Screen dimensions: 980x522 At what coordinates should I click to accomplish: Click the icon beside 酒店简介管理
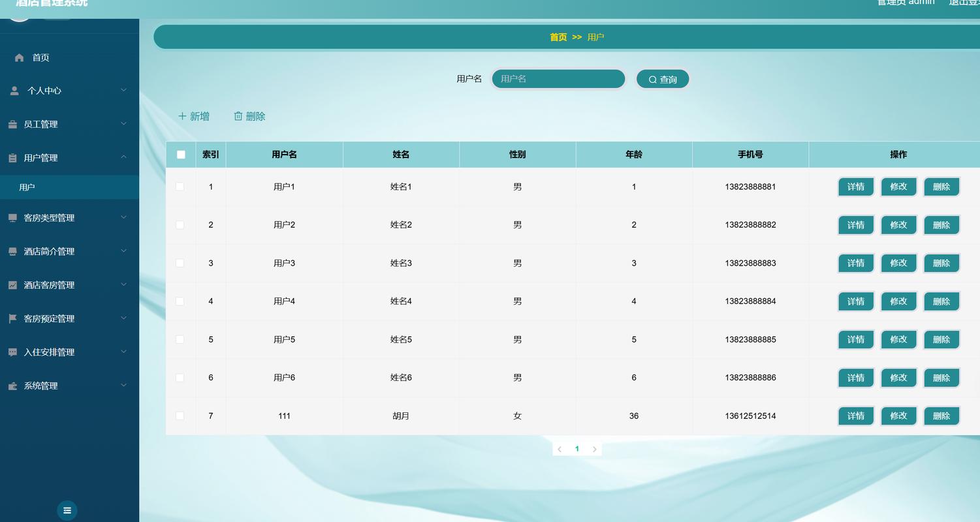pos(12,251)
